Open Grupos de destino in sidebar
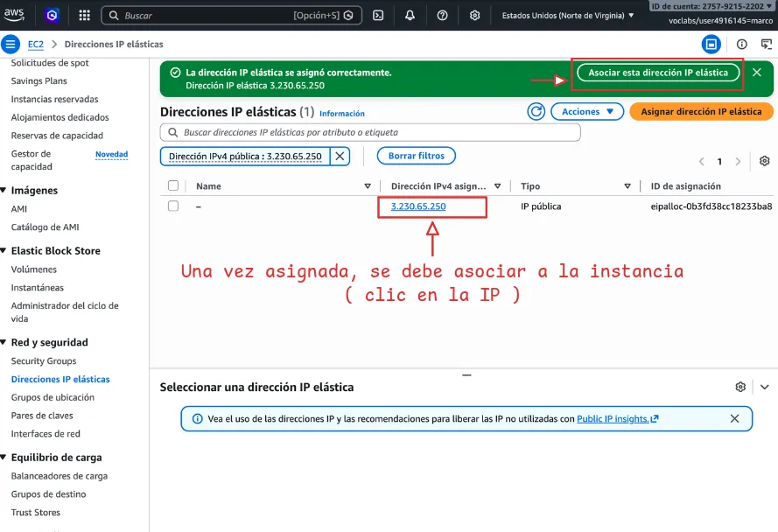778x532 pixels. point(49,494)
